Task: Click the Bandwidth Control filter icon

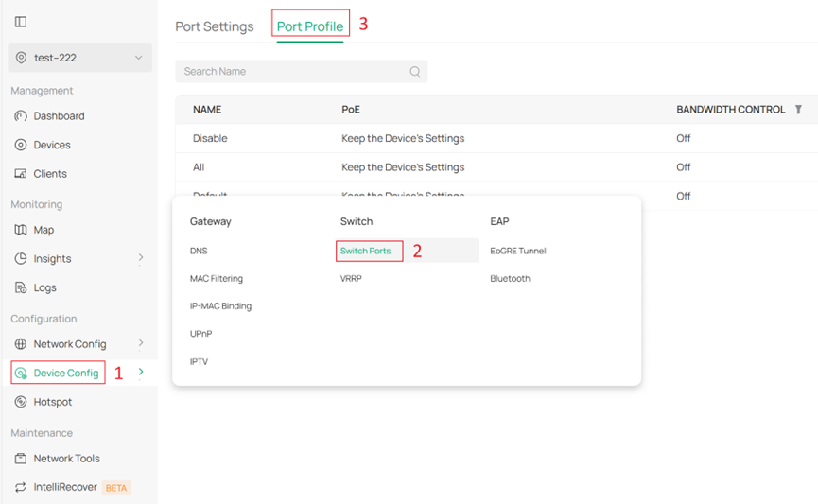Action: [x=798, y=110]
